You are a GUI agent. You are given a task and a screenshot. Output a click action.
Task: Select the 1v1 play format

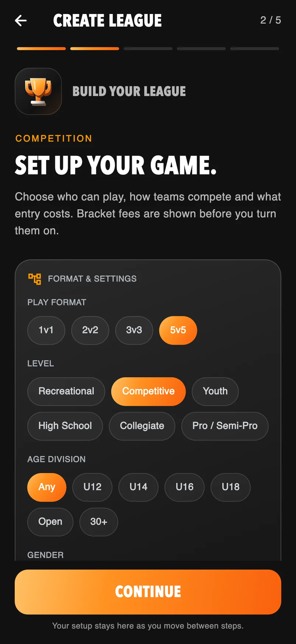[46, 330]
